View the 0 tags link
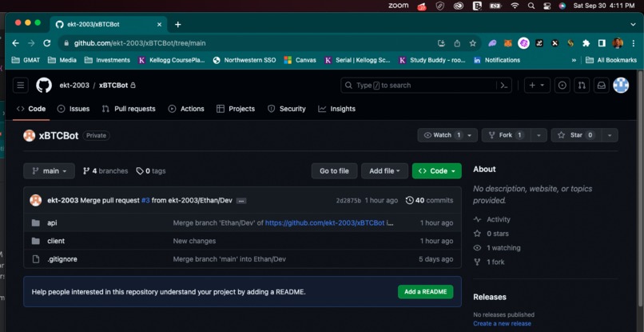 pyautogui.click(x=151, y=171)
